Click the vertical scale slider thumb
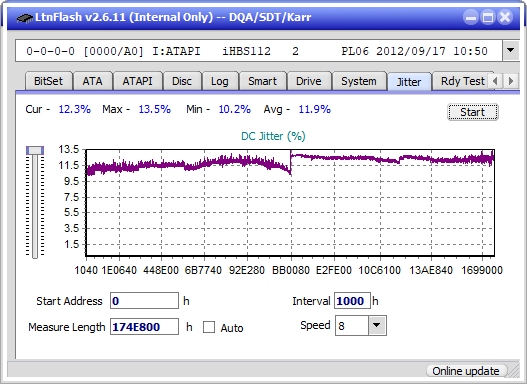527x384 pixels. 35,150
